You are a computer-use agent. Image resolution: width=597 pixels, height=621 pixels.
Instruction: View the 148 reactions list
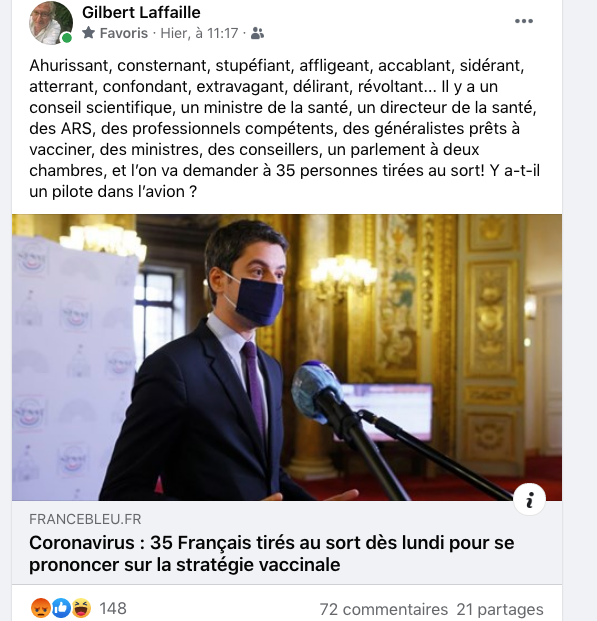point(113,608)
